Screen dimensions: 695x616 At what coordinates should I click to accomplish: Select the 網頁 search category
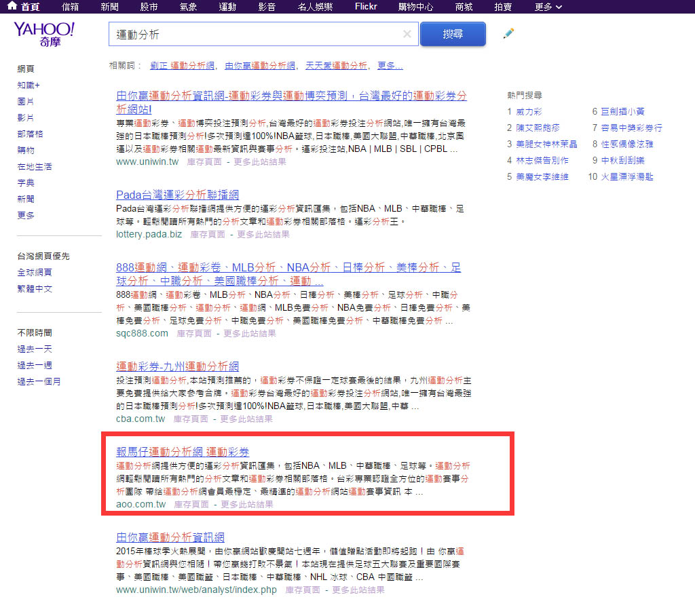tap(26, 69)
